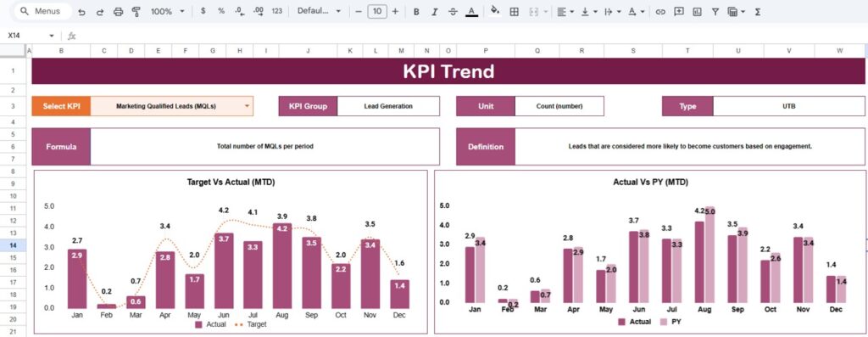Decrease decimal places

[239, 11]
